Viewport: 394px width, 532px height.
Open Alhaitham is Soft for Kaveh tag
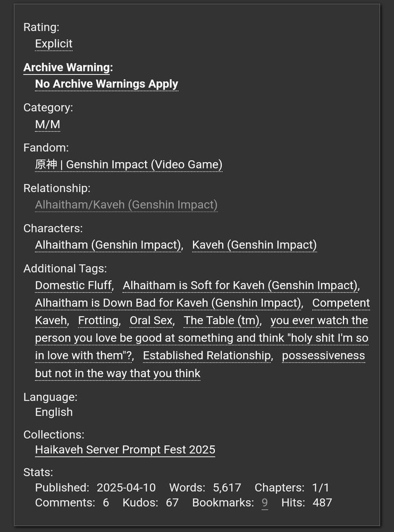coord(240,285)
